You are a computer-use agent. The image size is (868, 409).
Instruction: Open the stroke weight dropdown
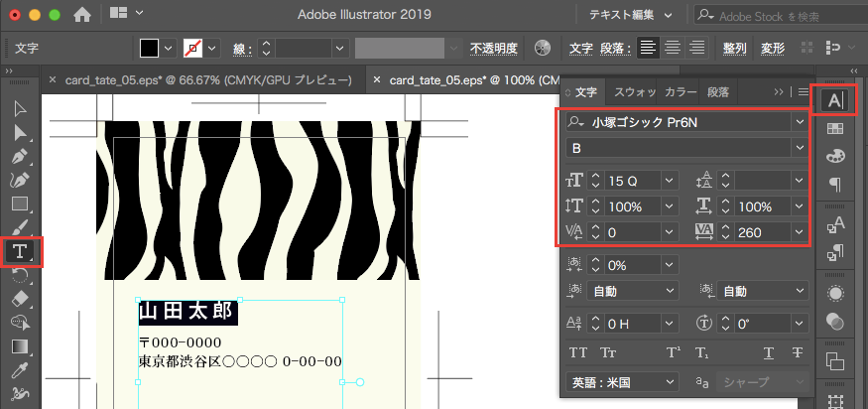click(340, 49)
